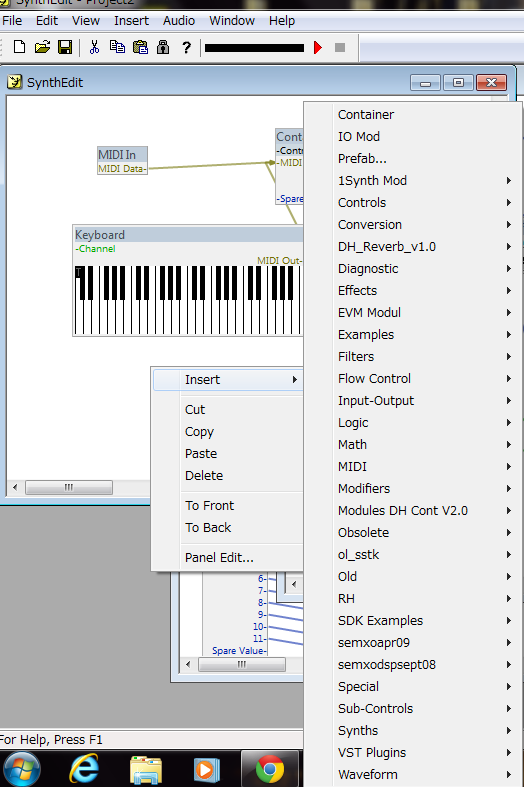Screen dimensions: 524x787
Task: Click the Open file toolbar icon
Action: [43, 47]
